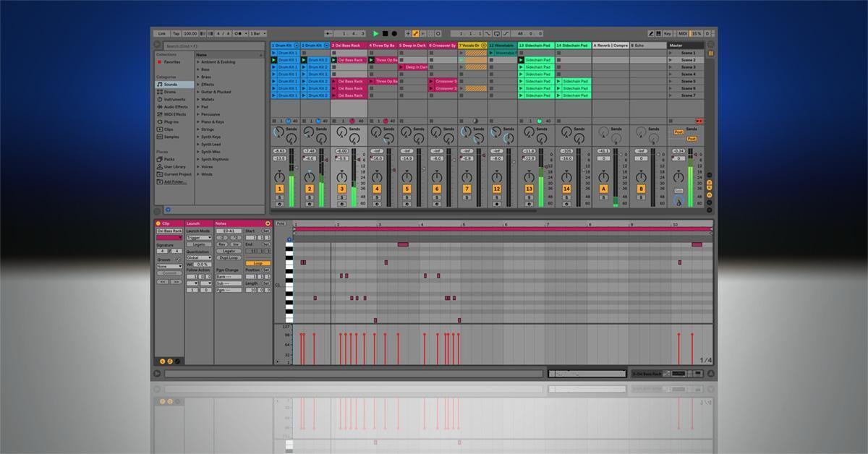Select the Packs entry under Places
The width and height of the screenshot is (868, 454).
(169, 159)
